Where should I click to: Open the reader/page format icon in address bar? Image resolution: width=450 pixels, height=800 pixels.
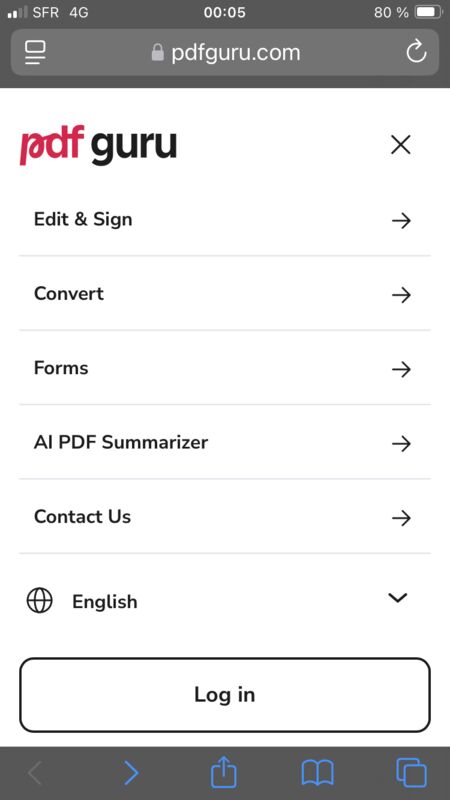(35, 53)
